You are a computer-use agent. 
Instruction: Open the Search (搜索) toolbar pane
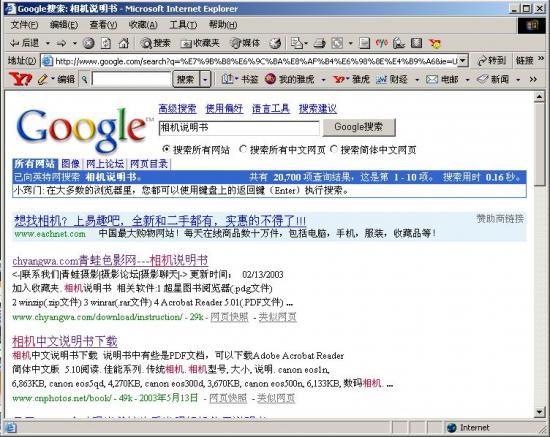pyautogui.click(x=155, y=43)
